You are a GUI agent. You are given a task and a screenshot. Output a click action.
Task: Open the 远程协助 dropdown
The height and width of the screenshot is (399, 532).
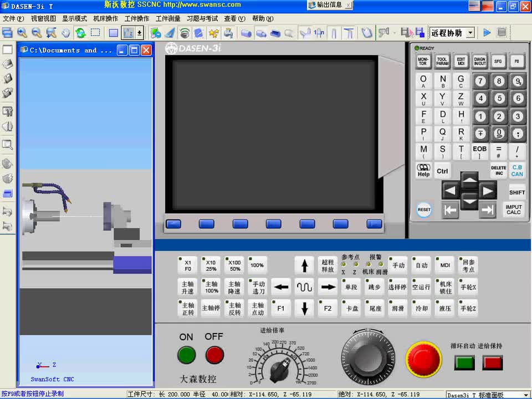pos(470,33)
